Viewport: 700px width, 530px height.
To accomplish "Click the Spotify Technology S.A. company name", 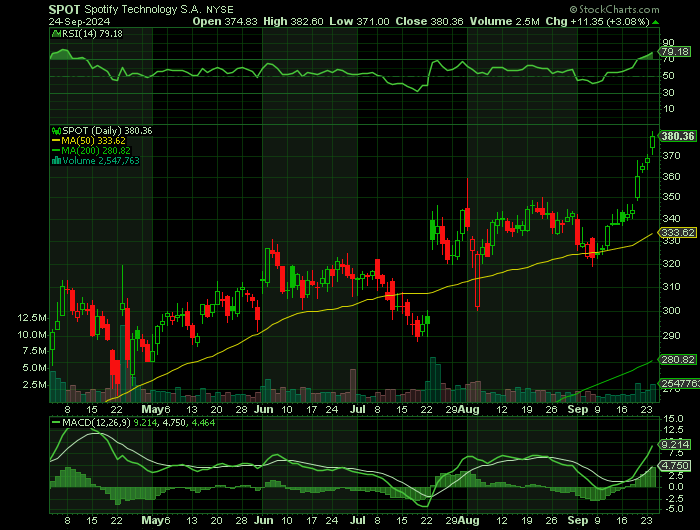I will click(x=143, y=9).
